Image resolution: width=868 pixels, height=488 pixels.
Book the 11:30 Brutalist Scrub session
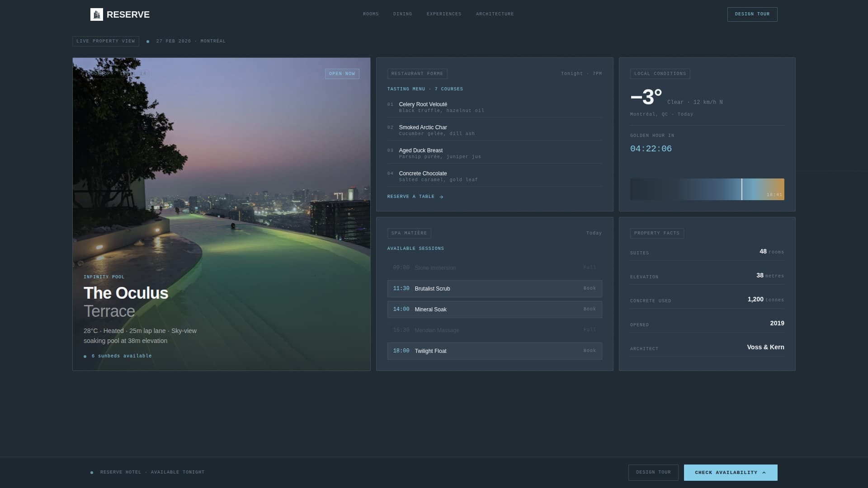[x=590, y=288]
